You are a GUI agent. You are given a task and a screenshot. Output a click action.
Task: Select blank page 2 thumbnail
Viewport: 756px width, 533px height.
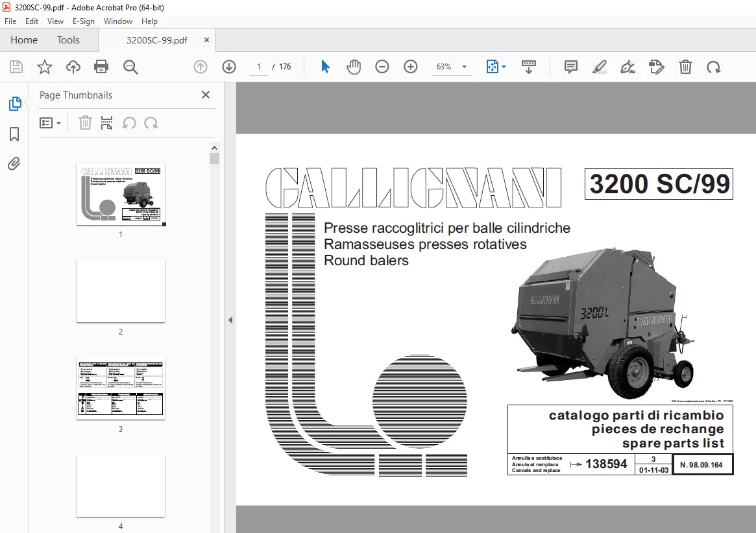pos(121,292)
